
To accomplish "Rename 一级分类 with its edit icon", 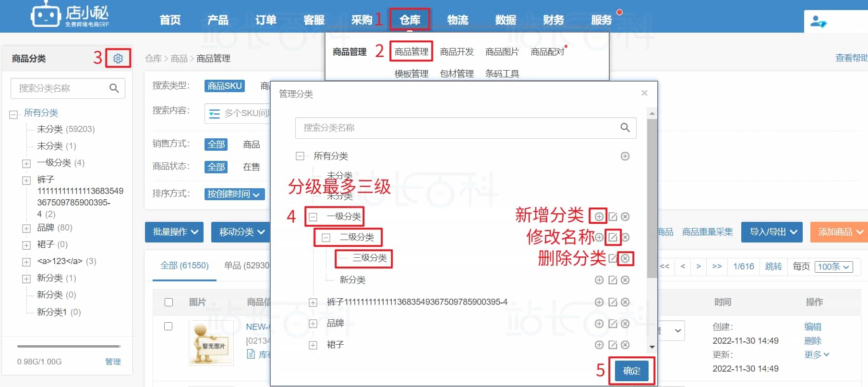I will click(613, 217).
